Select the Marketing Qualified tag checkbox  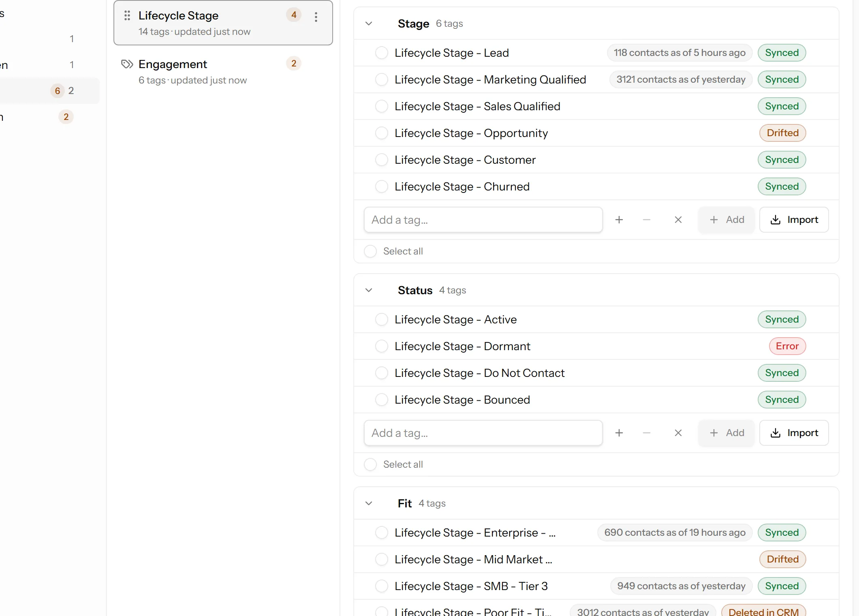click(382, 79)
